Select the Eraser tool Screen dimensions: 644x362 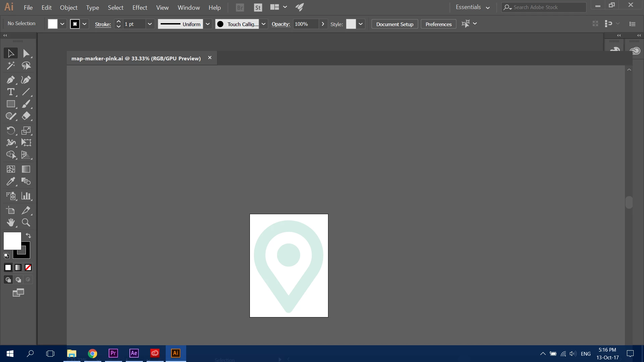point(26,116)
